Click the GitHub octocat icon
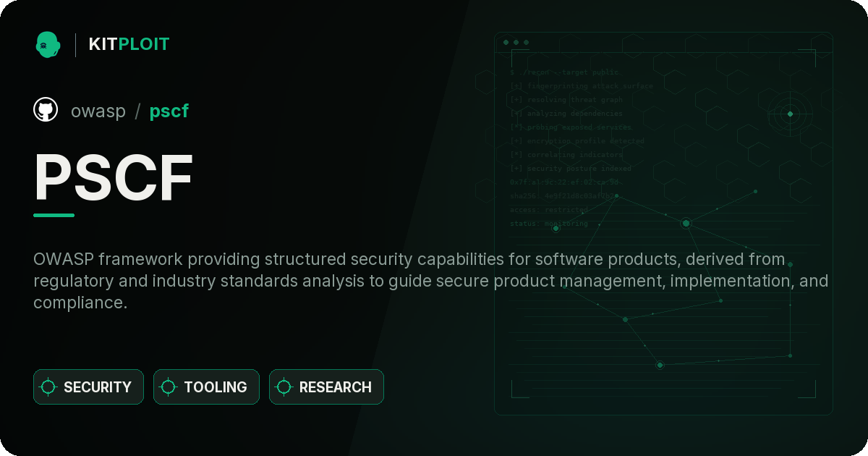The width and height of the screenshot is (868, 456). (x=46, y=110)
